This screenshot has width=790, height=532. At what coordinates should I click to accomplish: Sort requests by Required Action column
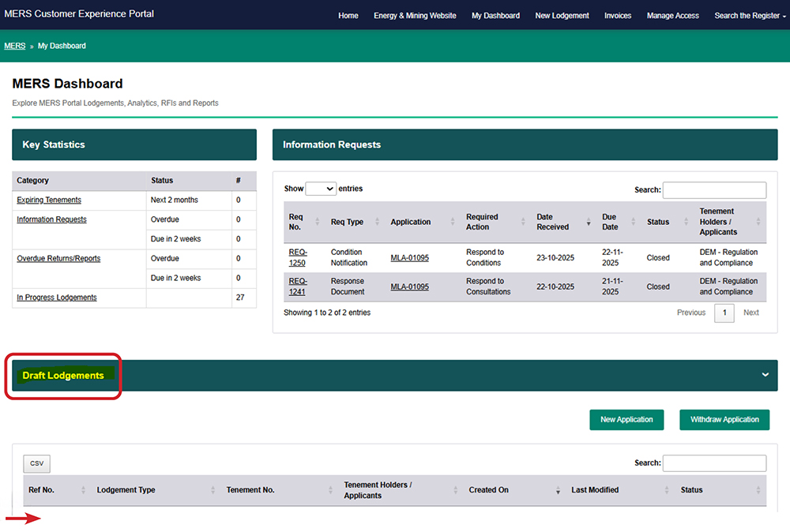point(496,222)
